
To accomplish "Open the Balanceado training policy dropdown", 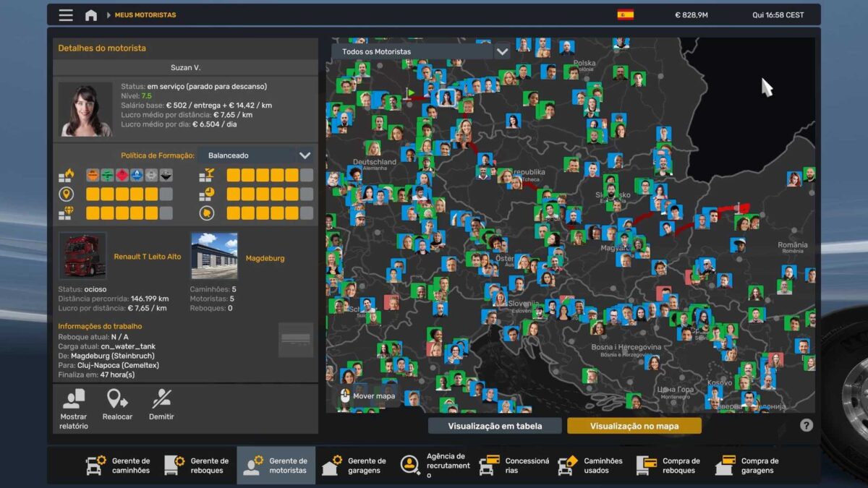I will click(248, 155).
